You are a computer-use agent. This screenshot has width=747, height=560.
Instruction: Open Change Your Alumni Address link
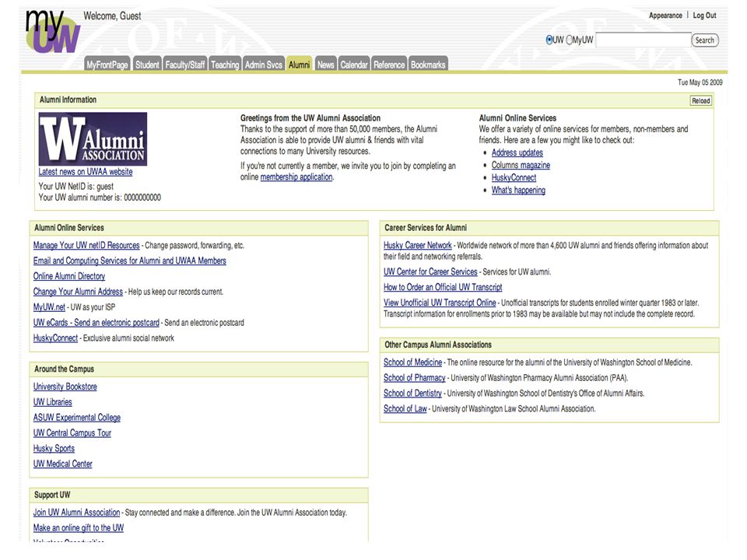coord(78,292)
